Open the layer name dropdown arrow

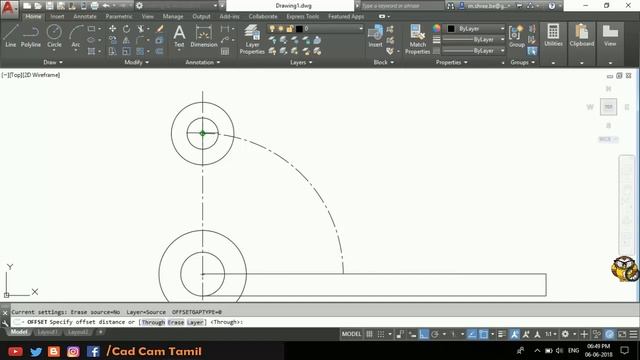click(x=361, y=29)
